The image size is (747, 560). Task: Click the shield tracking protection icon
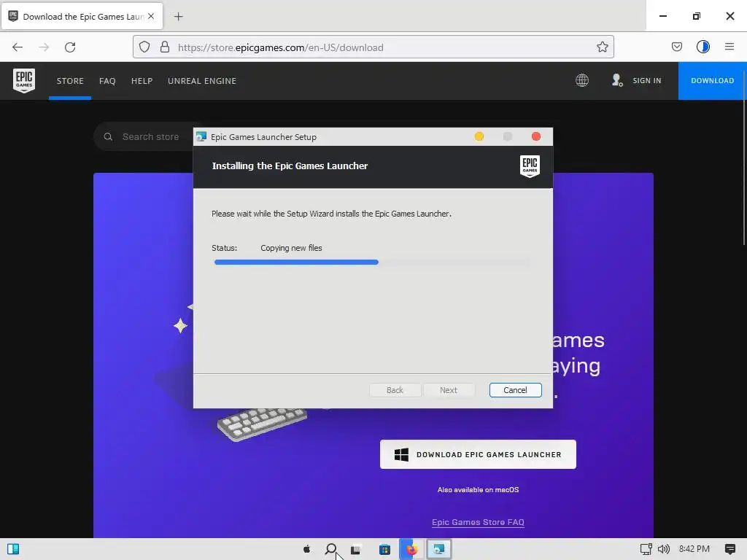(x=144, y=47)
